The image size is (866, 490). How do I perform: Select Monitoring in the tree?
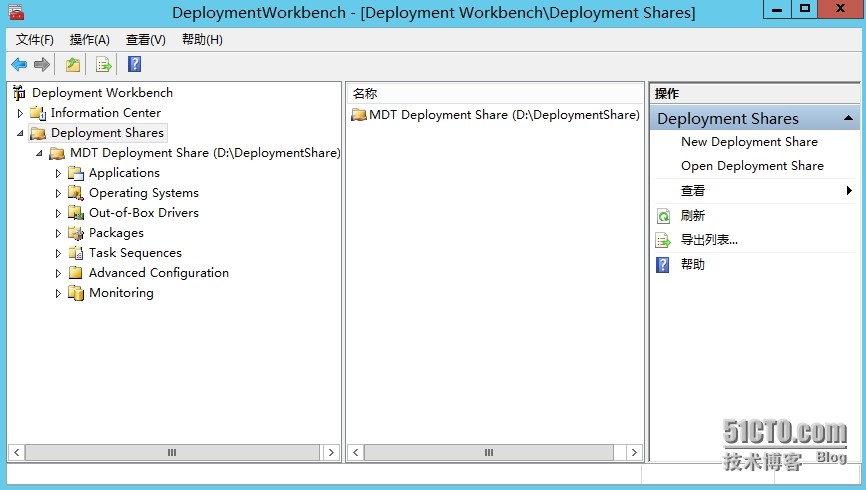[x=121, y=293]
